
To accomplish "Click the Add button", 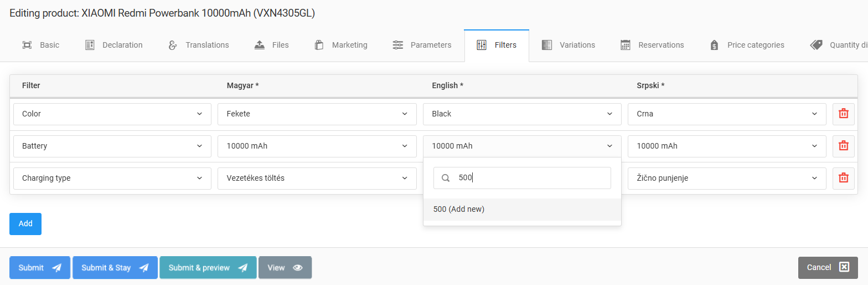I will (x=25, y=224).
